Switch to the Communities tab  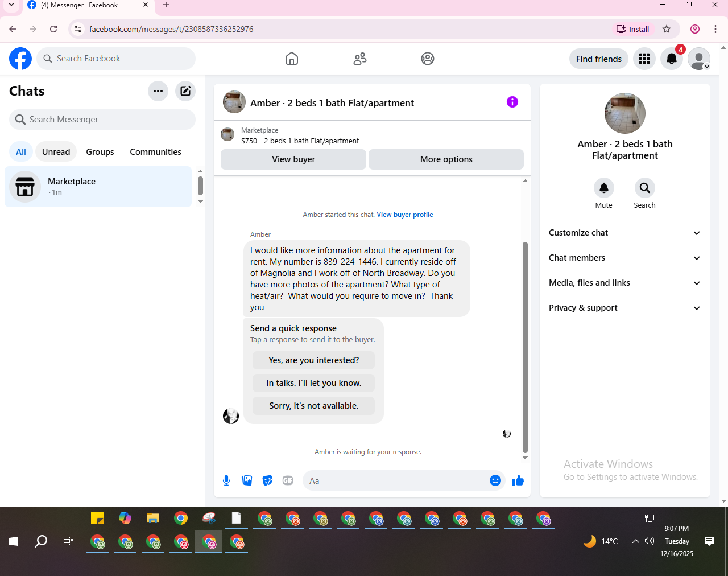tap(156, 152)
